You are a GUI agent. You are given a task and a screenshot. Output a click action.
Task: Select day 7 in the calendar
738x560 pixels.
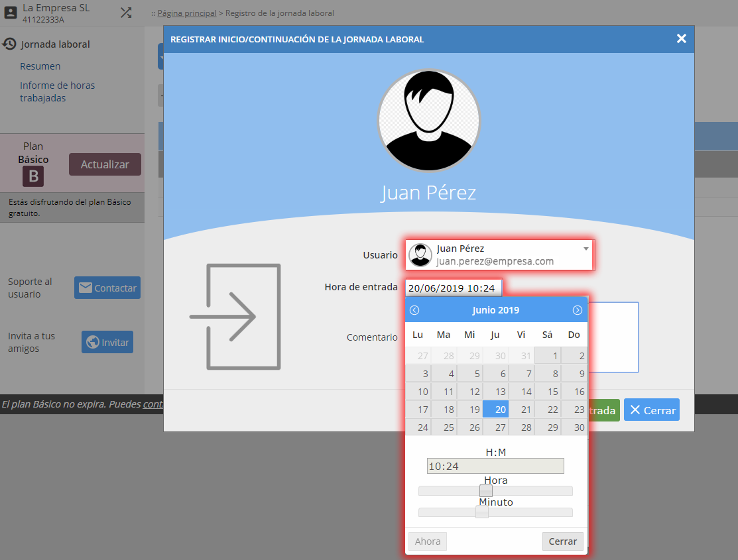[521, 374]
